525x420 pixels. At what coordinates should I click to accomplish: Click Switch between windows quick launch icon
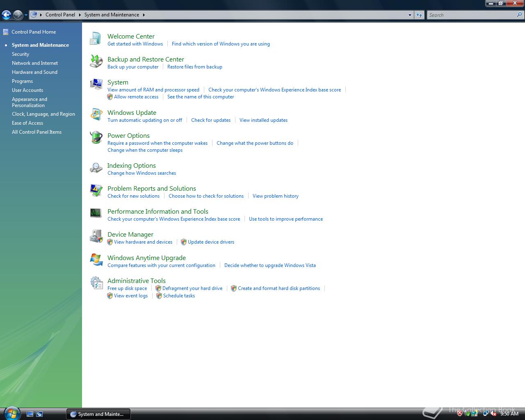[39, 414]
